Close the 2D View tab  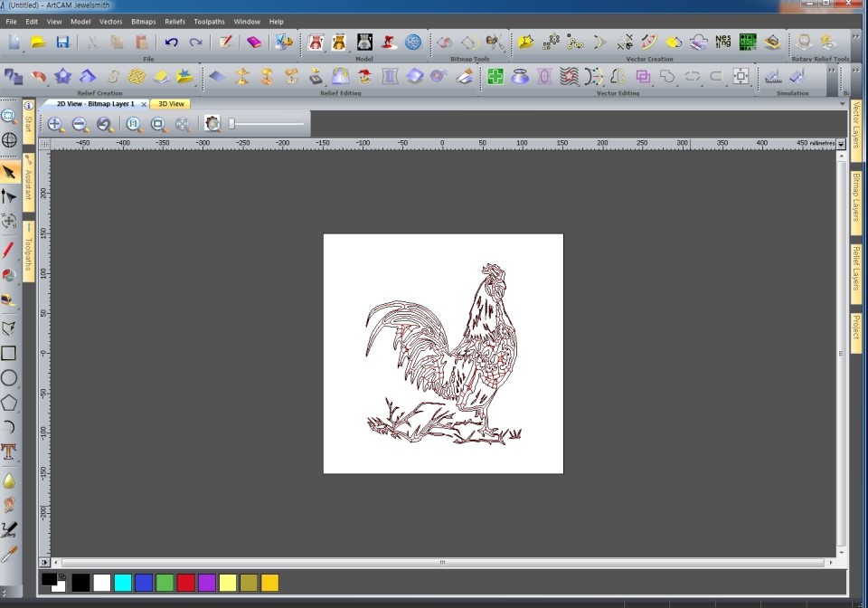[x=144, y=104]
